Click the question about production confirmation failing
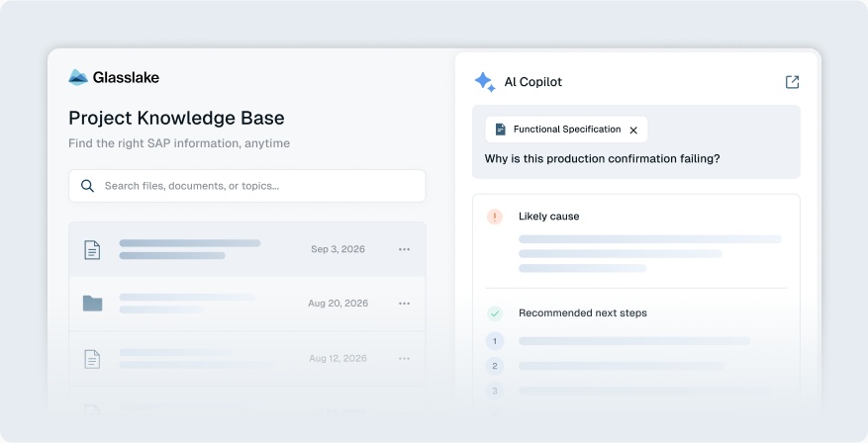The width and height of the screenshot is (868, 443). pyautogui.click(x=603, y=159)
